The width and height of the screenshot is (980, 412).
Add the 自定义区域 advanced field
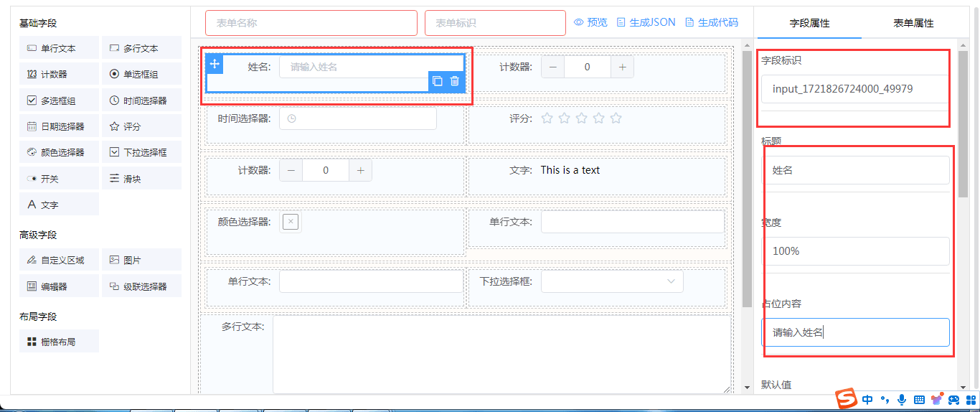tap(59, 260)
